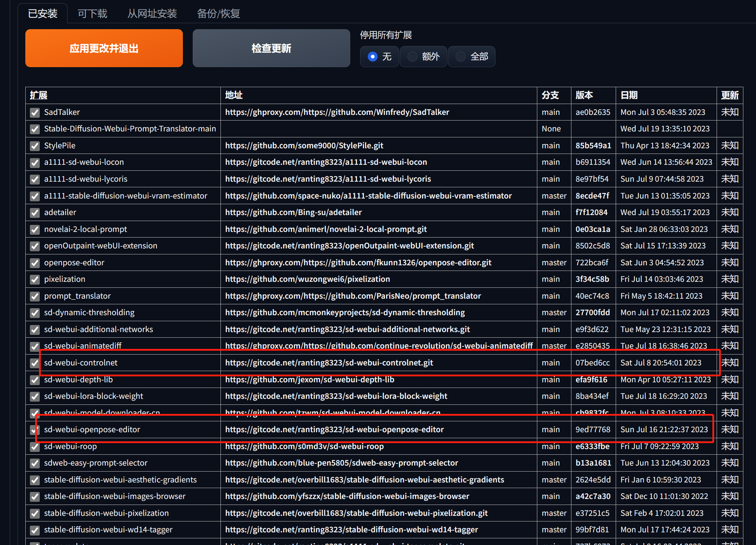Toggle the openOutpaint-webUI-extension checkbox
Viewport: 756px width, 545px height.
tap(35, 246)
